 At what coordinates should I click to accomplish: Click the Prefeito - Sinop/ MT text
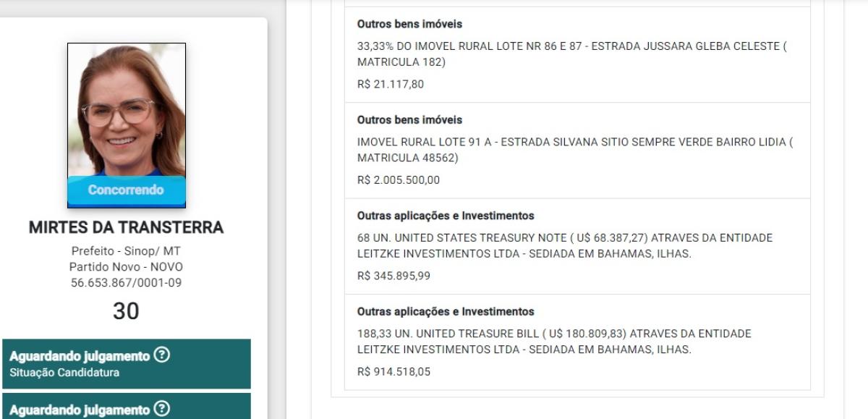126,253
